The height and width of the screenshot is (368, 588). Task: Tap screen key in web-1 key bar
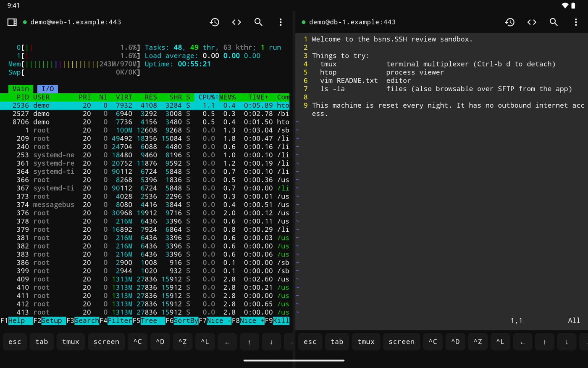[x=106, y=342]
